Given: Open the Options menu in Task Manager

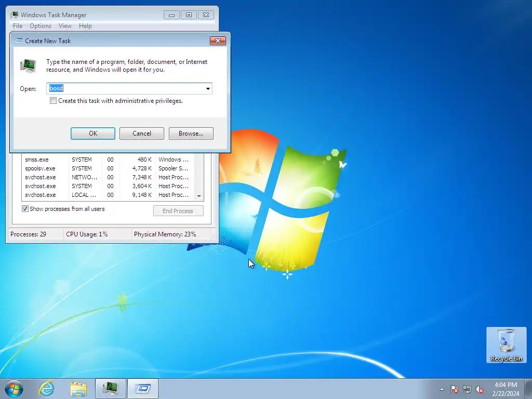Looking at the screenshot, I should 41,26.
